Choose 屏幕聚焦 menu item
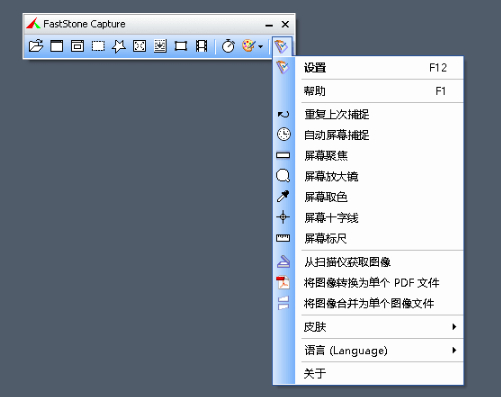Screen dimensions: 501x397 coord(368,156)
